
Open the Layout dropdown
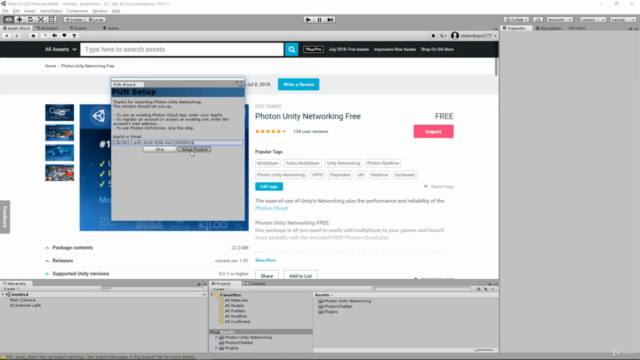[x=622, y=20]
